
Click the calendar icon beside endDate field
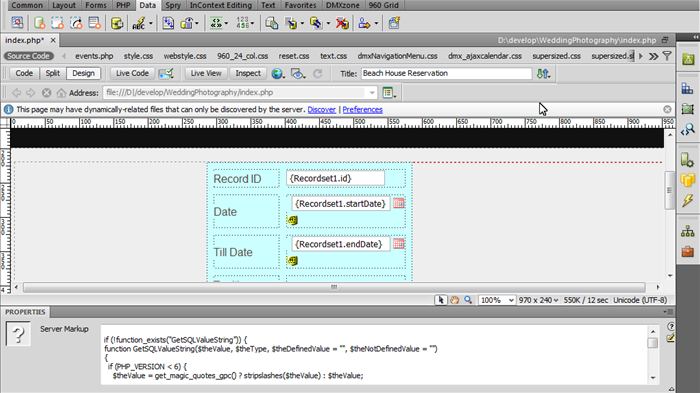click(x=399, y=244)
